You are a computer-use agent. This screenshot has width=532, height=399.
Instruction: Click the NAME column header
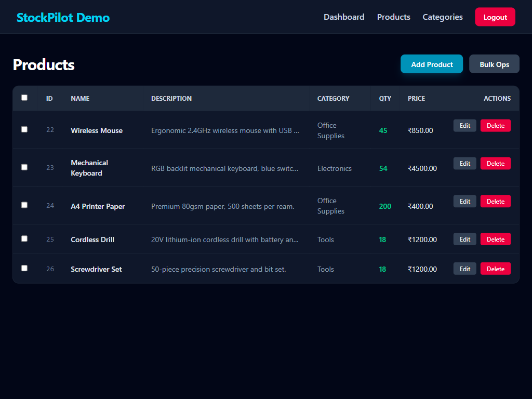pos(80,98)
